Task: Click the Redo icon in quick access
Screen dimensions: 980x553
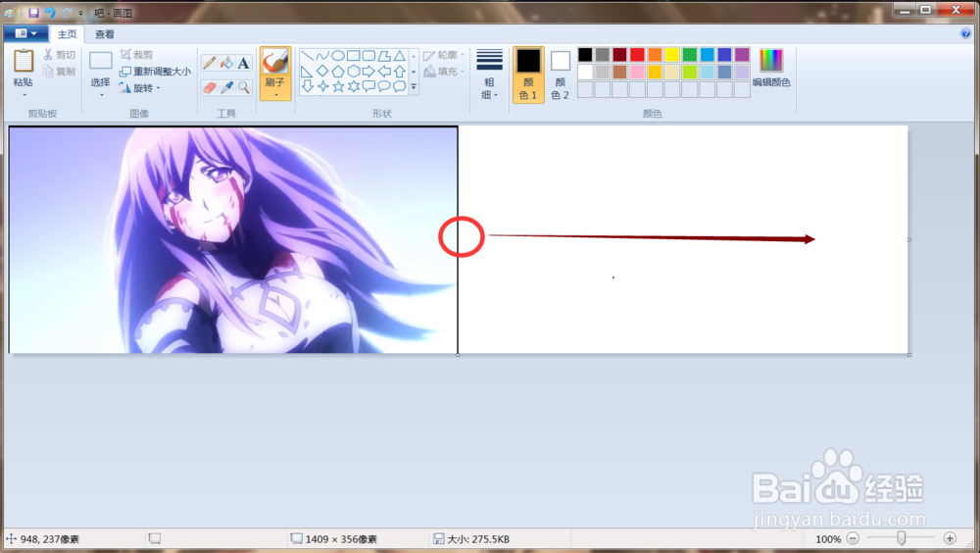Action: (x=67, y=13)
